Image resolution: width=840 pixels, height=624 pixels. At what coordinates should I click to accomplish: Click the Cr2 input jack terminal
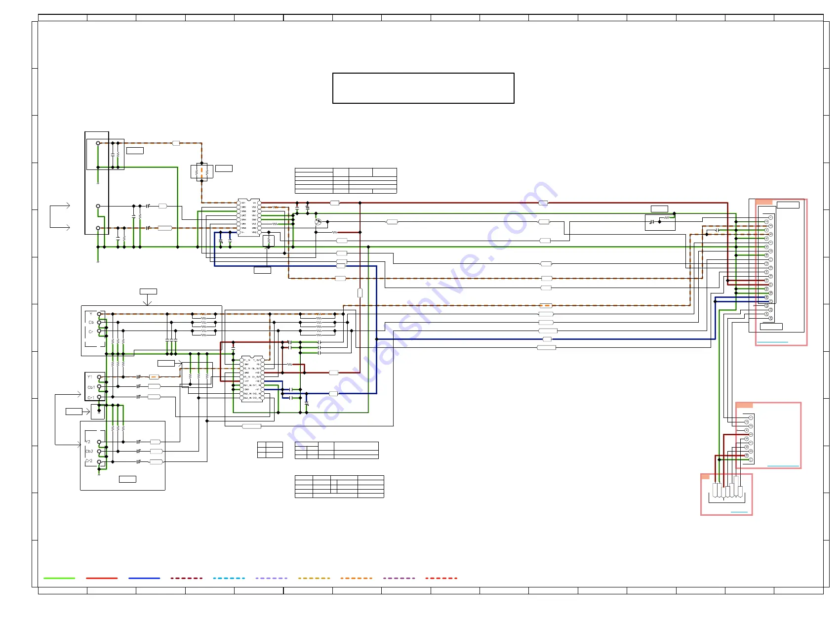click(99, 462)
